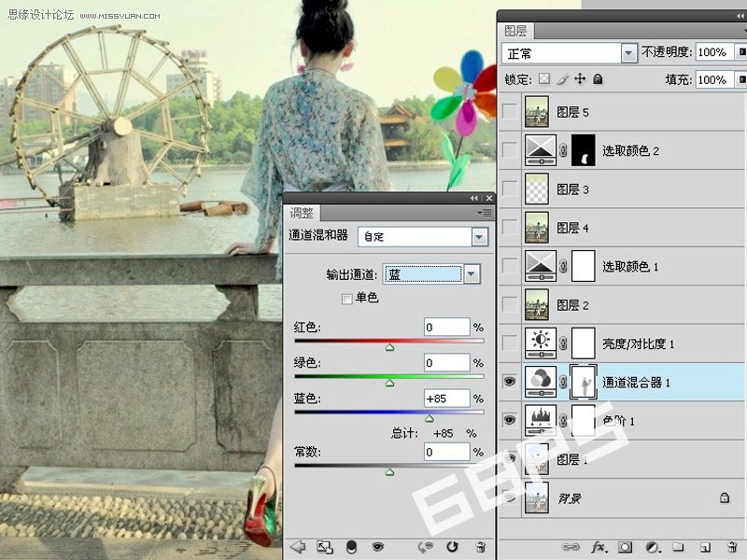Show the 图层 3 layer visibility box
Image resolution: width=747 pixels, height=560 pixels.
pos(510,189)
